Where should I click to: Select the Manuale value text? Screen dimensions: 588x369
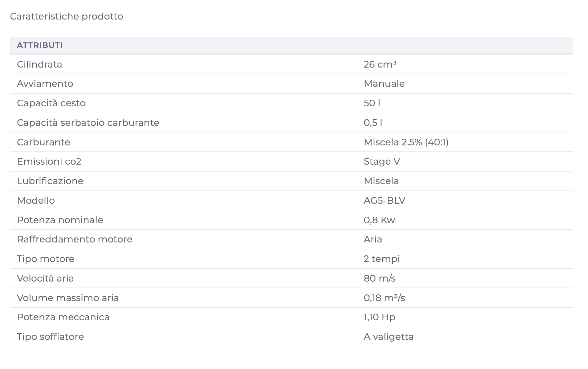pos(384,83)
